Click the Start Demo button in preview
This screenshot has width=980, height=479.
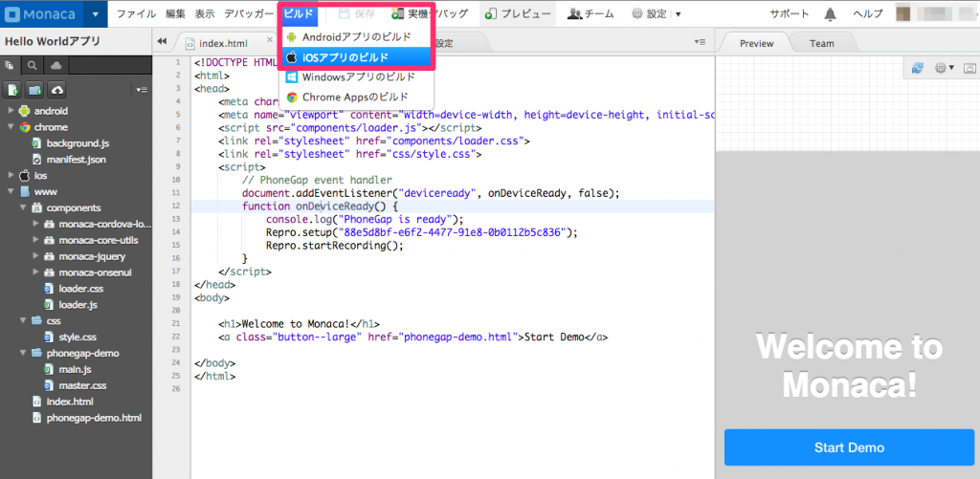tap(849, 447)
